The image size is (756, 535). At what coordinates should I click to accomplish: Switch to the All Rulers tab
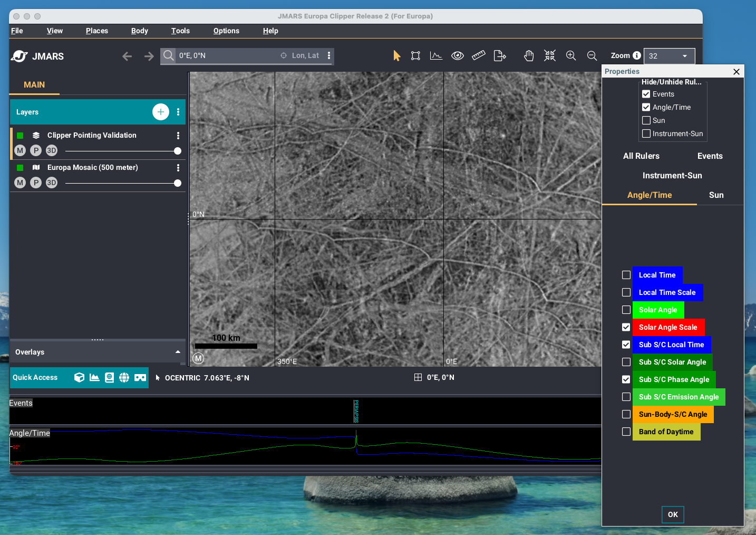tap(641, 156)
